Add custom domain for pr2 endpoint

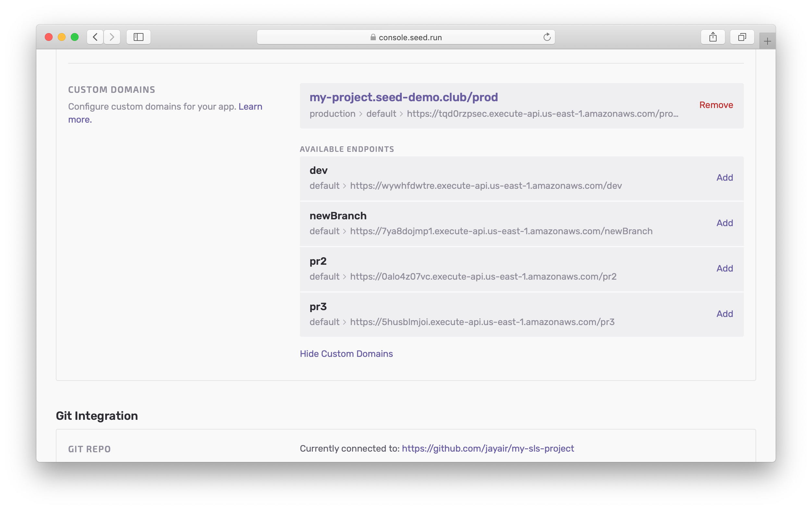(x=724, y=268)
